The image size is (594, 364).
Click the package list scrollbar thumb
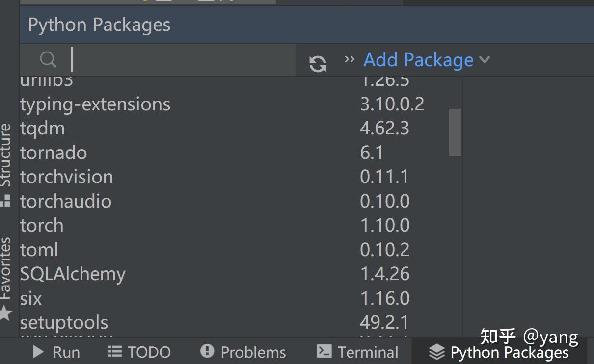pos(455,132)
